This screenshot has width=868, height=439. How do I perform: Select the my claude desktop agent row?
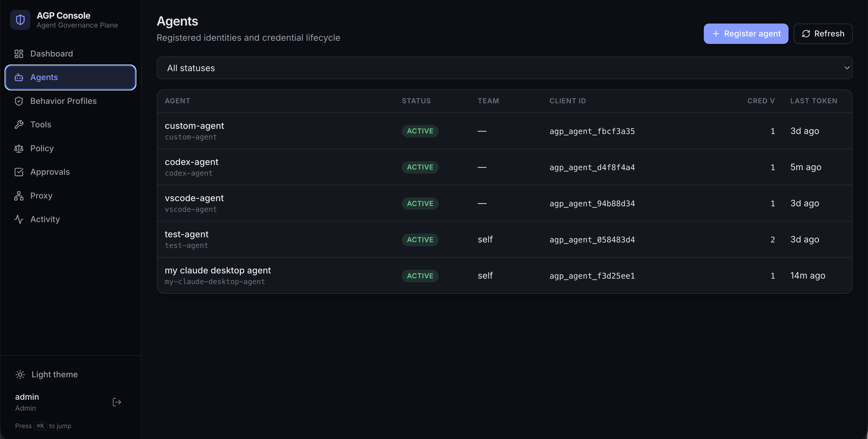(x=504, y=276)
